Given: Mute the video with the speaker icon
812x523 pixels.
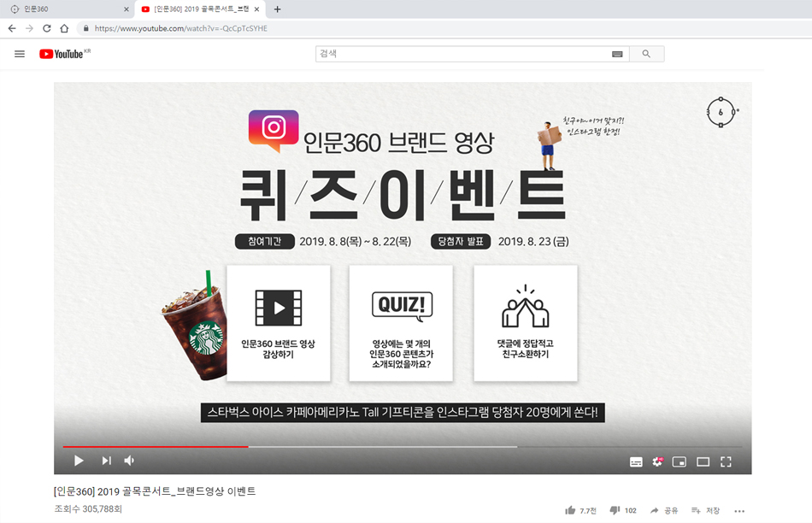Looking at the screenshot, I should [129, 461].
